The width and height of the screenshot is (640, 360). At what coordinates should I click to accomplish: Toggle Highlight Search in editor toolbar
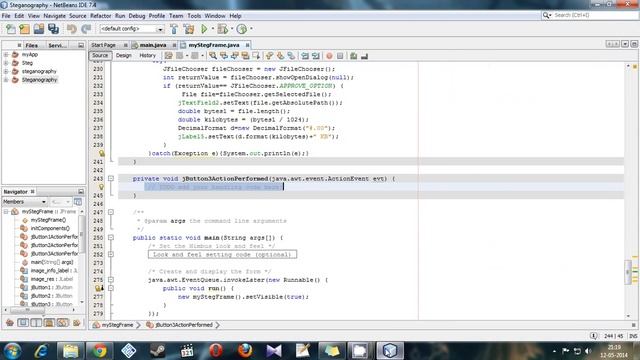pos(245,56)
